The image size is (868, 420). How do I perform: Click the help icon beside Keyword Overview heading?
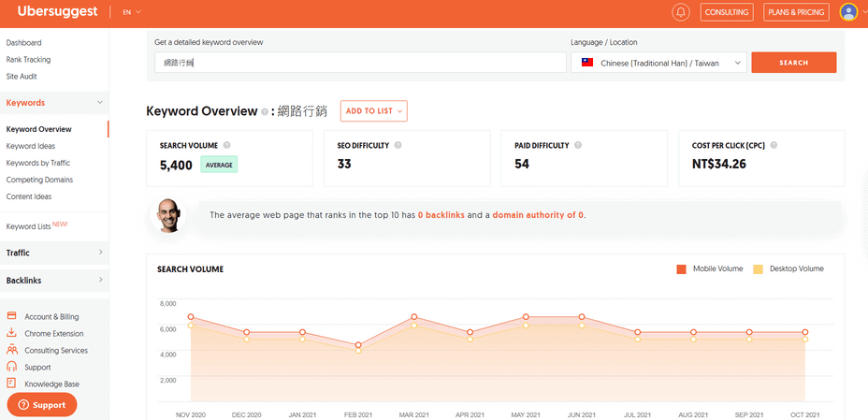click(x=265, y=111)
